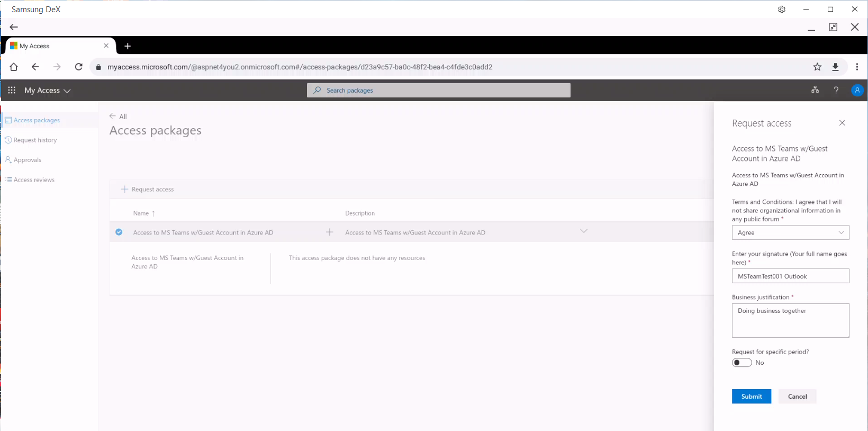The image size is (868, 431).
Task: Click the plus icon in package row
Action: [329, 232]
